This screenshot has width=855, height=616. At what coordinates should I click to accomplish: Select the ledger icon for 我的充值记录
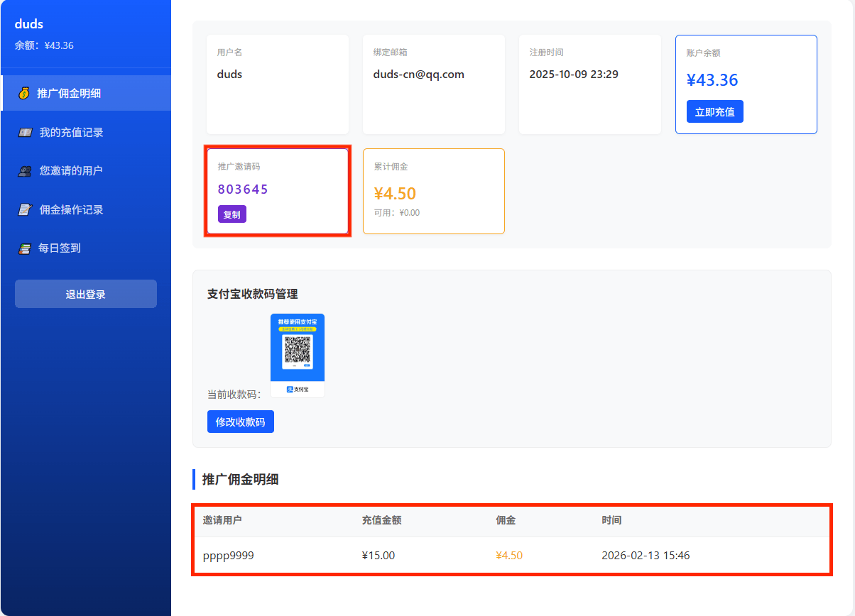pos(23,132)
